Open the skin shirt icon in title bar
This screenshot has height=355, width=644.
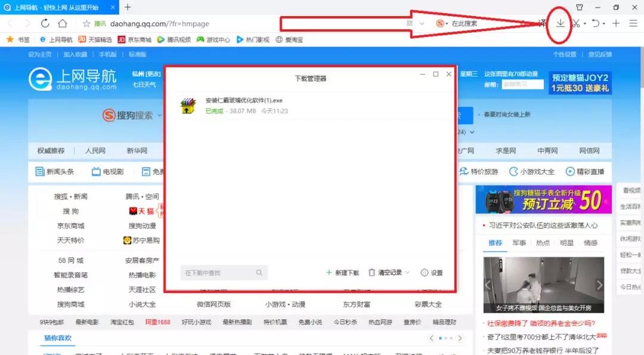click(580, 7)
